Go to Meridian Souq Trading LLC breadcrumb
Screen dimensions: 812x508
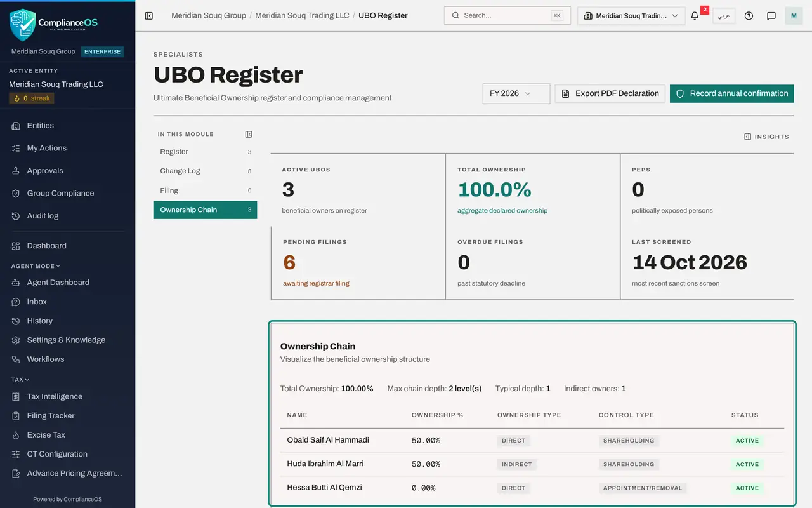pyautogui.click(x=302, y=15)
